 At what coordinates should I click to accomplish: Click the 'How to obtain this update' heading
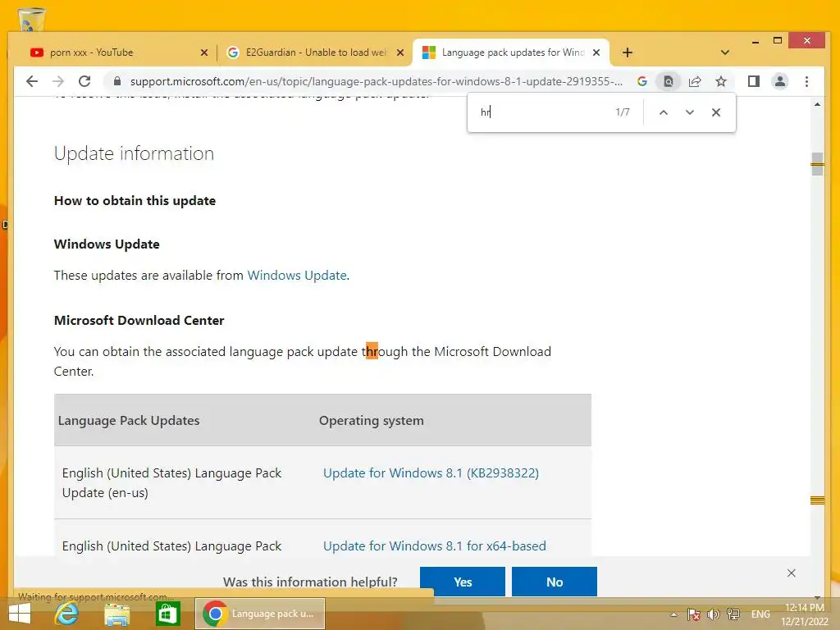click(x=135, y=201)
